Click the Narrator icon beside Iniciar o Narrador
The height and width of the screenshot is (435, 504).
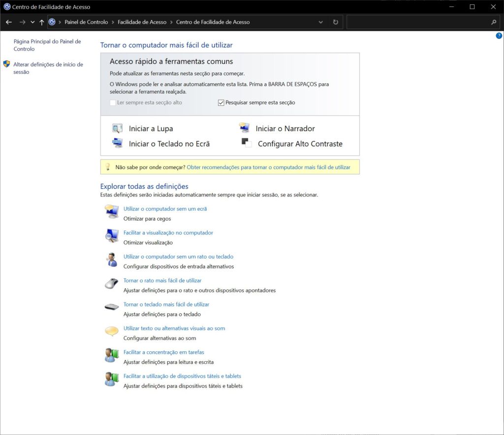click(x=244, y=128)
